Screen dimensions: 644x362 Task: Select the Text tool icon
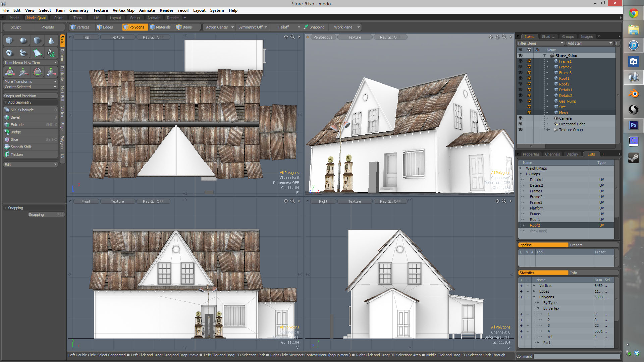[x=51, y=53]
